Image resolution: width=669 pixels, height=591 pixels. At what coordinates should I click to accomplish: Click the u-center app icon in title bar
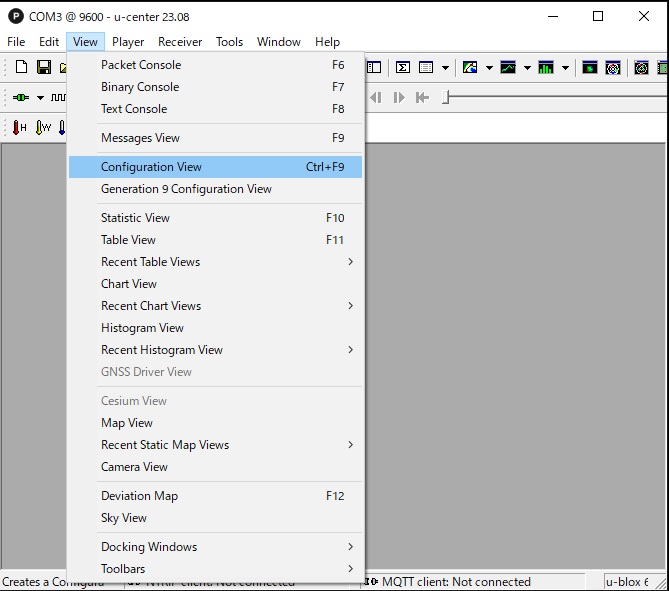click(16, 17)
